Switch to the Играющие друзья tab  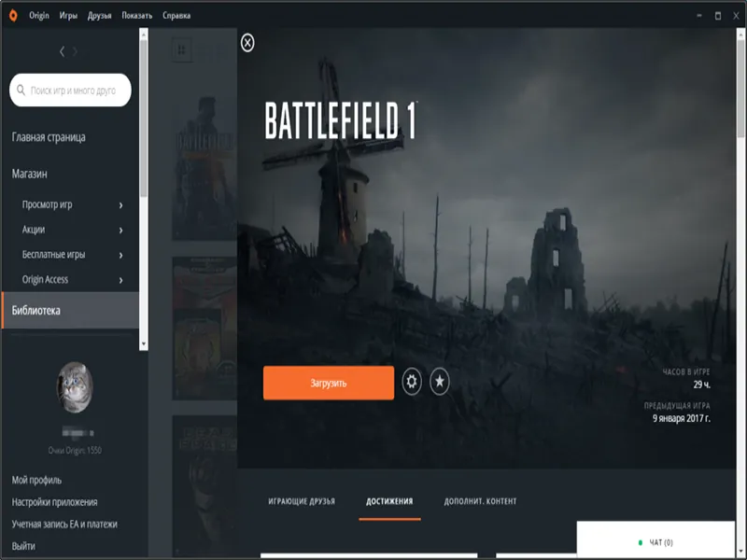tap(301, 501)
